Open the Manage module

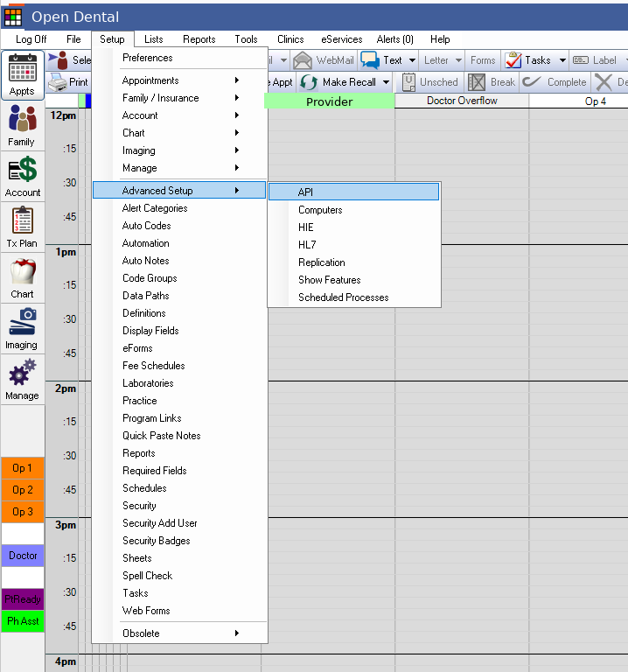pyautogui.click(x=22, y=380)
